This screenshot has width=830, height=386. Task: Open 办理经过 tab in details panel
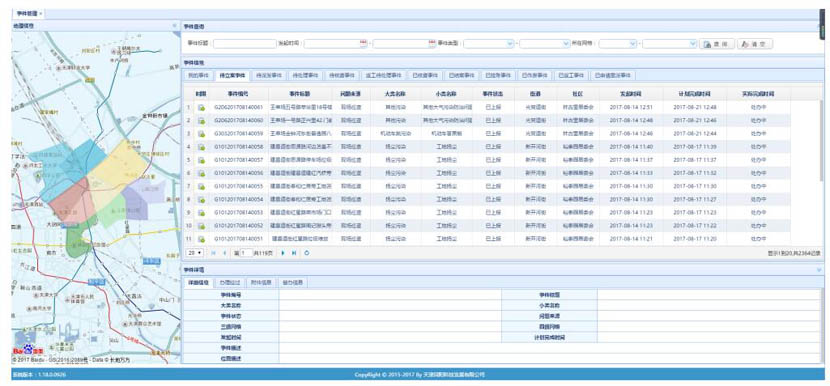230,283
